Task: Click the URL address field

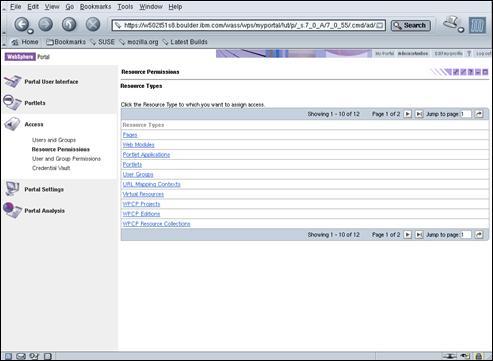Action: 249,25
